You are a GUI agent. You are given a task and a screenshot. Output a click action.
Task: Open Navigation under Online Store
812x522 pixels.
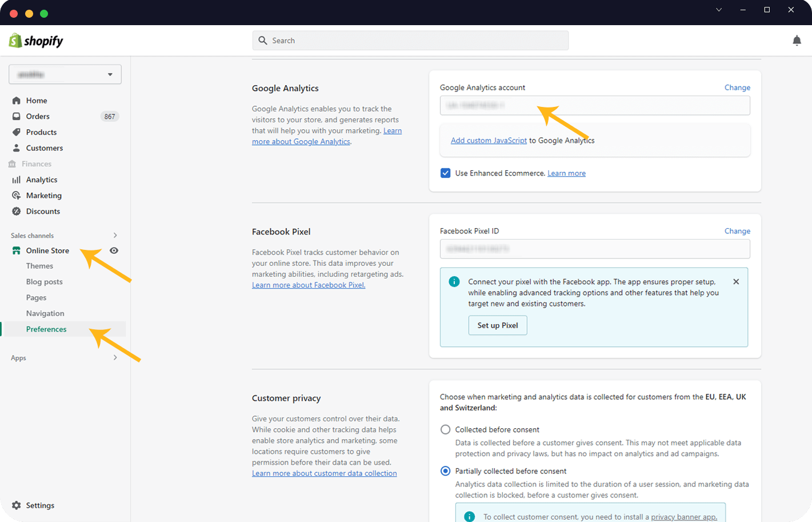click(x=45, y=313)
